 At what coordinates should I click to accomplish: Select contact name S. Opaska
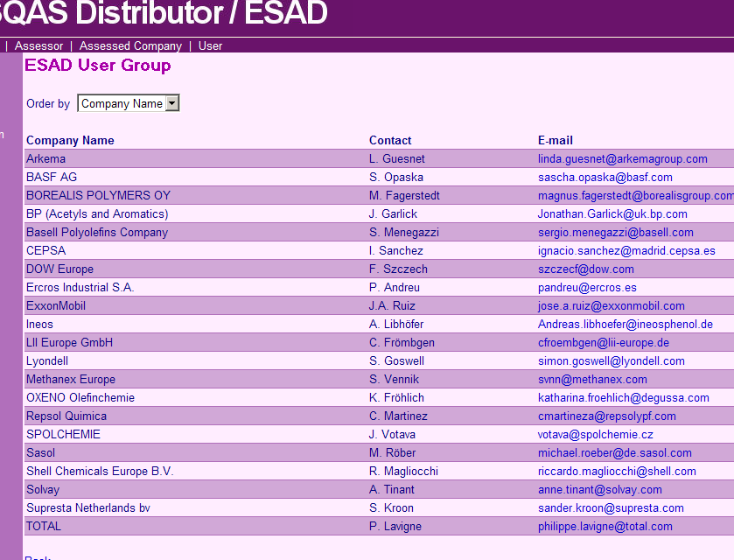pyautogui.click(x=396, y=177)
